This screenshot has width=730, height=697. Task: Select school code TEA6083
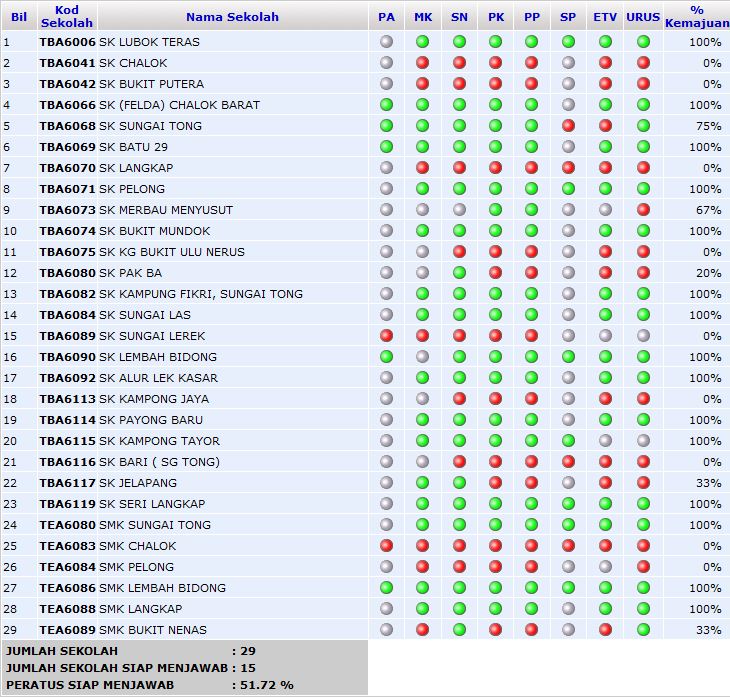(x=68, y=546)
